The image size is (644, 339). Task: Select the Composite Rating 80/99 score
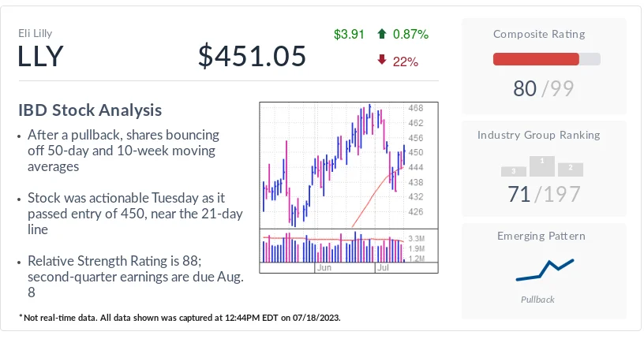click(545, 89)
